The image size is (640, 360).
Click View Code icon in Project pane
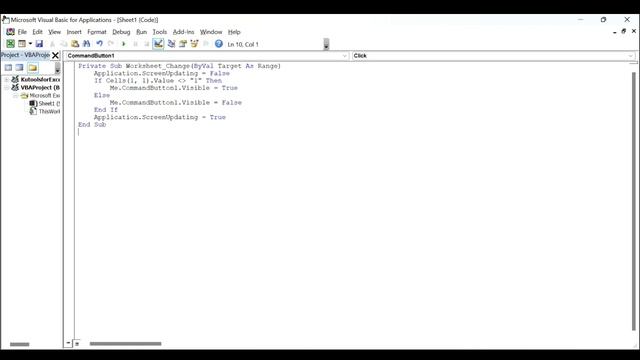[x=8, y=67]
